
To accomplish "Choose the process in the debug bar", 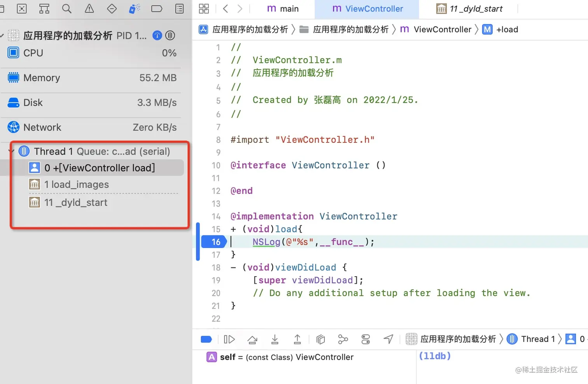I will (451, 339).
